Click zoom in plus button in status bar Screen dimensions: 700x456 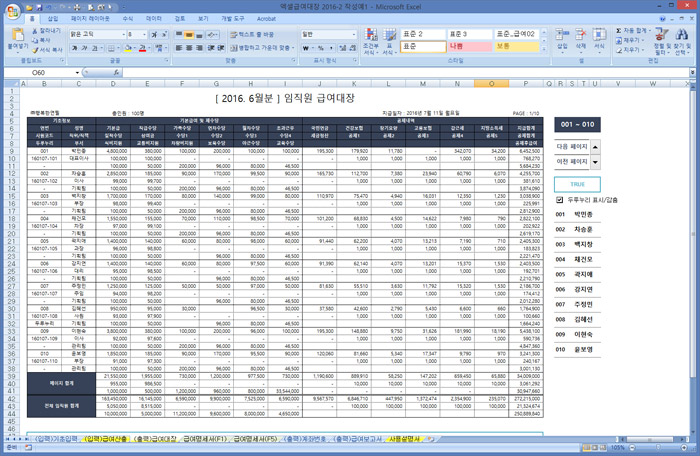[x=683, y=447]
